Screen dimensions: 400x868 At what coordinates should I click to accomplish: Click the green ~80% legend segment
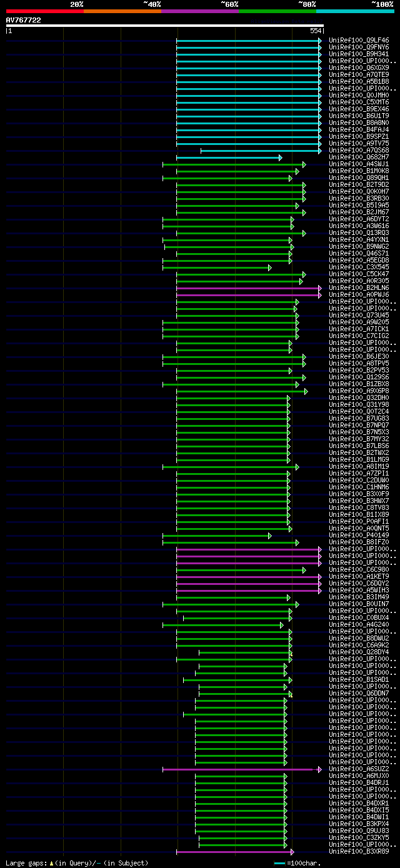pos(277,11)
